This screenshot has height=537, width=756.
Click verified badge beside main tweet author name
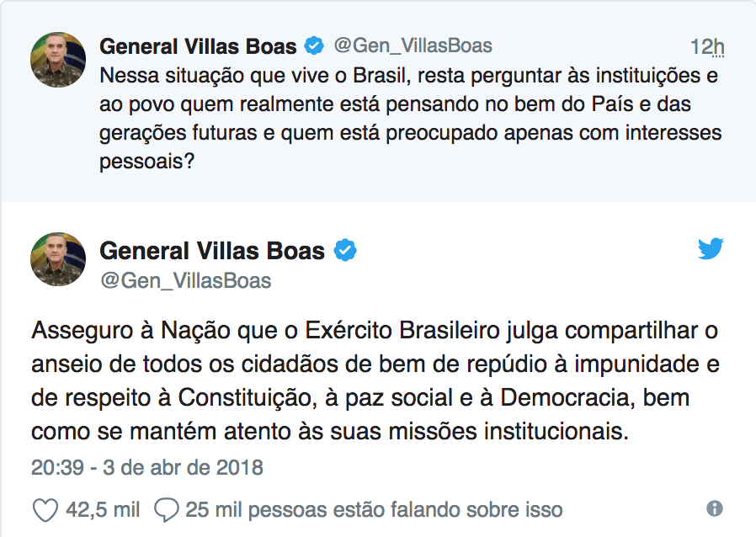345,251
